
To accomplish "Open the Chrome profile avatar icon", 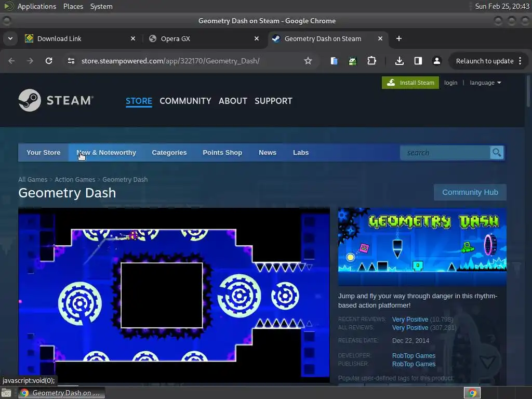I will tap(436, 61).
